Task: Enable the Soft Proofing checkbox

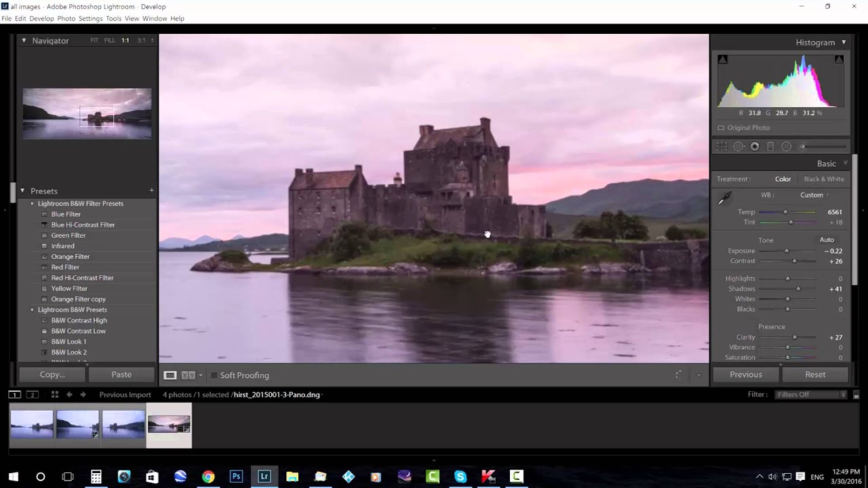Action: tap(214, 375)
